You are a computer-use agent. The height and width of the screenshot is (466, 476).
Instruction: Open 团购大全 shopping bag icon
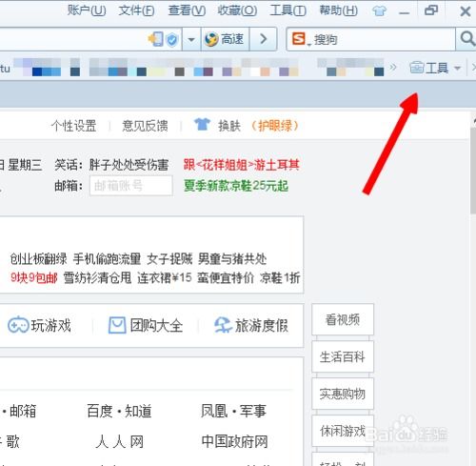point(117,325)
